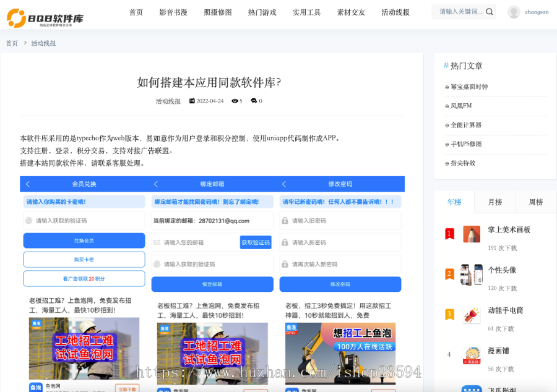Open the zhangsan user avatar
The width and height of the screenshot is (557, 392).
click(x=514, y=12)
